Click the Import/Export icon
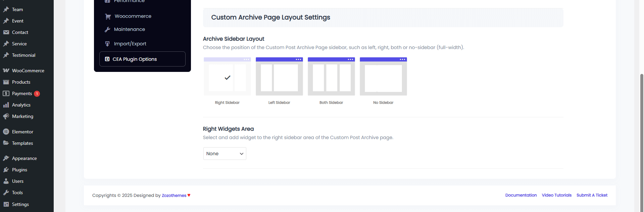644x212 pixels. 107,44
